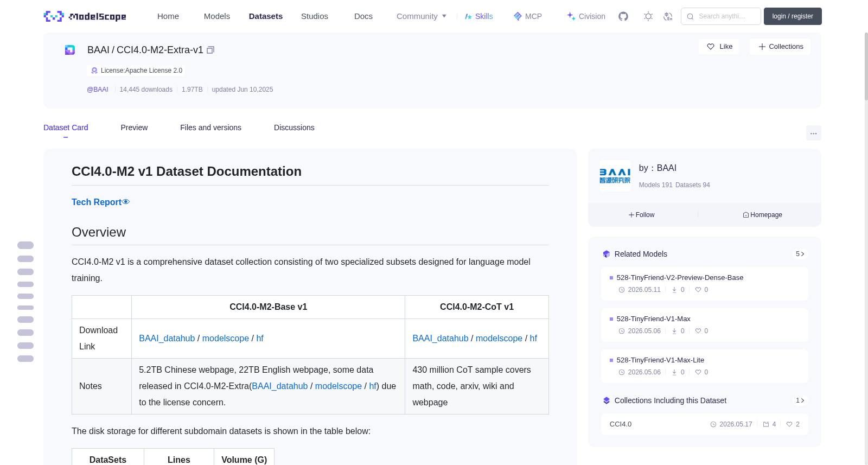The height and width of the screenshot is (465, 868).
Task: Click heart icon on 528-TinyFriend-V2-Preview-Dense-Base card
Action: (698, 290)
